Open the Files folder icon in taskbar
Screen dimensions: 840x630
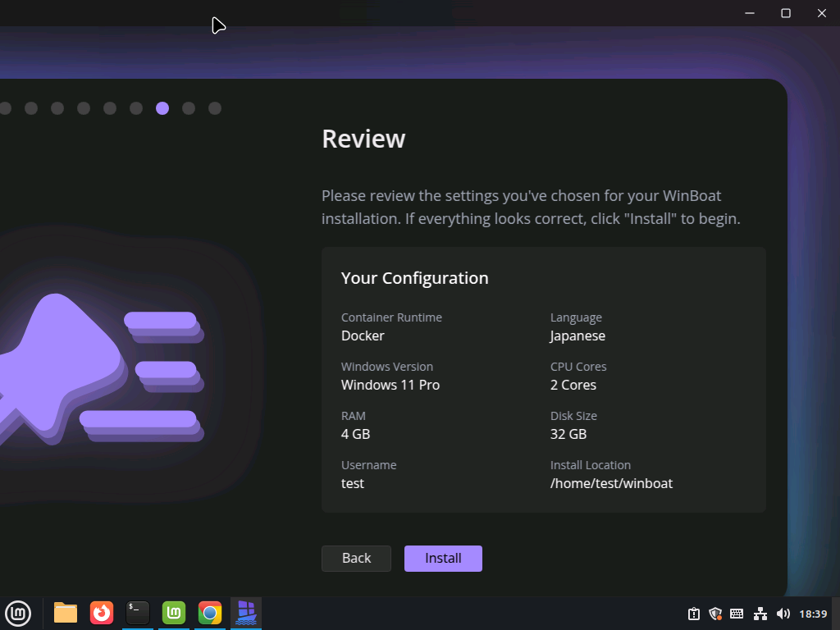66,613
